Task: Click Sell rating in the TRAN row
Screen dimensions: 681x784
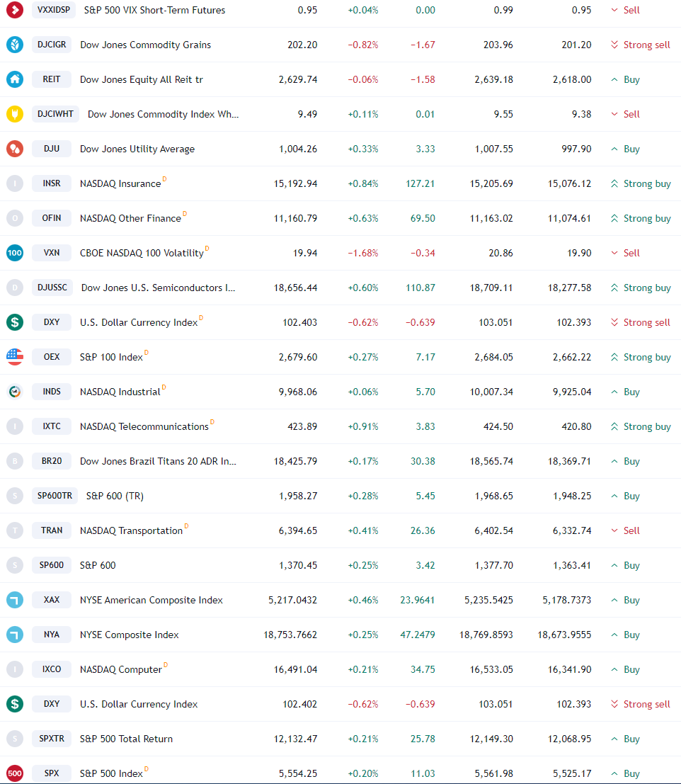Action: tap(625, 530)
